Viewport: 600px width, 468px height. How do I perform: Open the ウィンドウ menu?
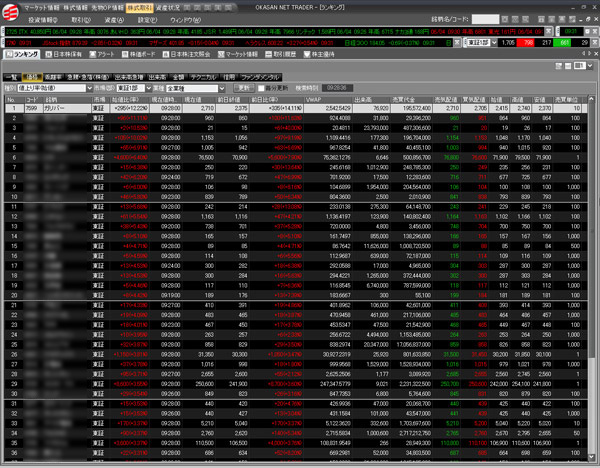(x=186, y=20)
